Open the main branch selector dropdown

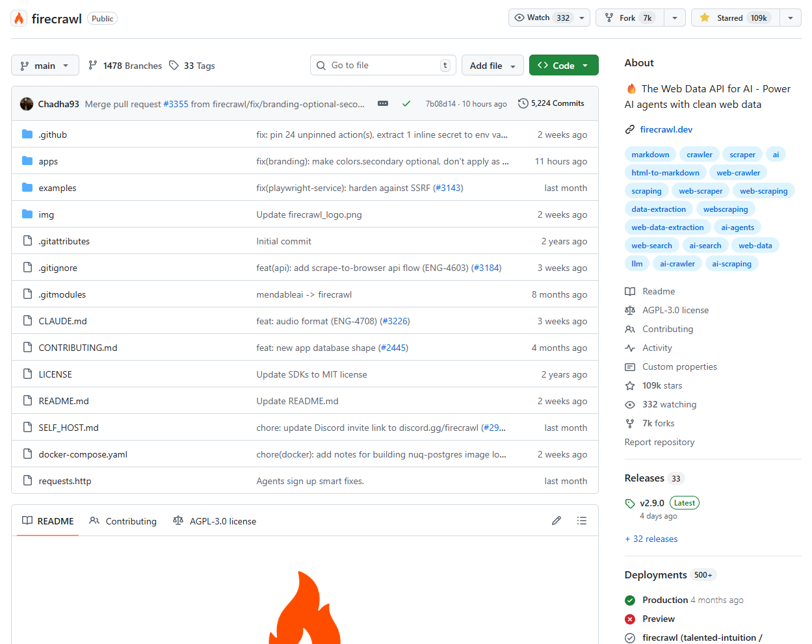click(45, 65)
